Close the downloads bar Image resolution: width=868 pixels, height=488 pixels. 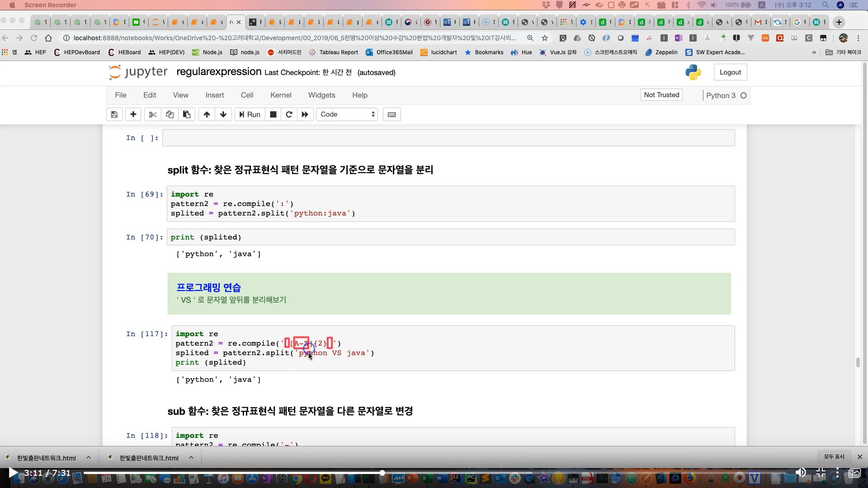860,457
